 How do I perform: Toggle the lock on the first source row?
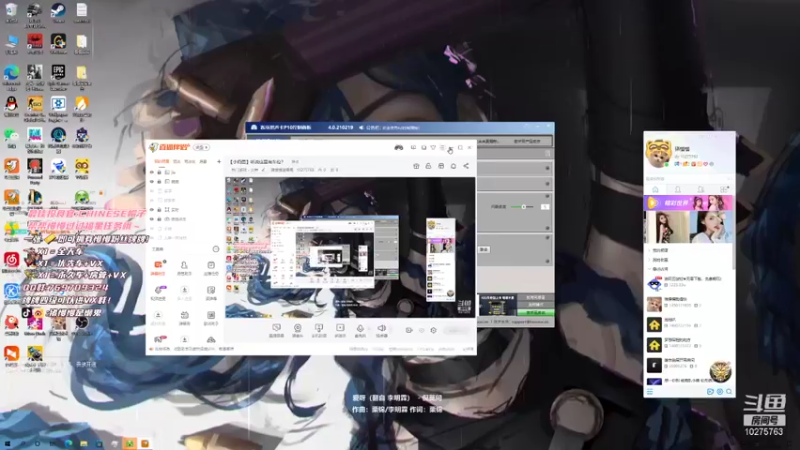click(x=159, y=172)
